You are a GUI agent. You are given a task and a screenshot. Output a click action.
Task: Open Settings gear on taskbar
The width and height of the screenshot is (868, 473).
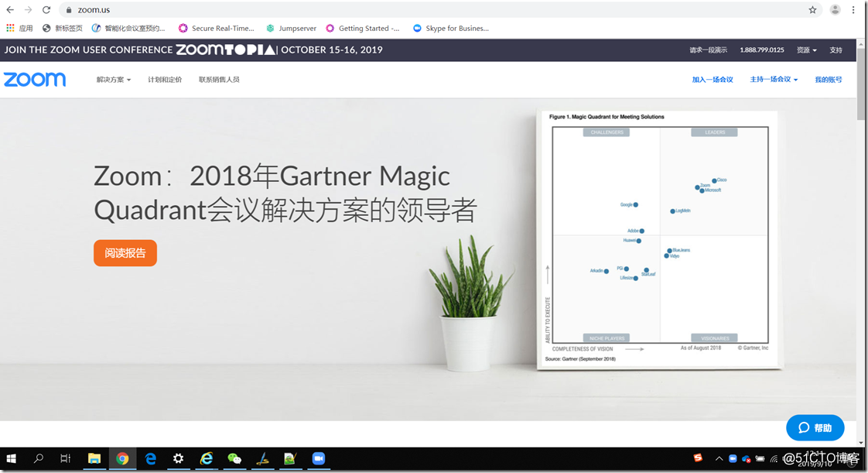pos(178,458)
